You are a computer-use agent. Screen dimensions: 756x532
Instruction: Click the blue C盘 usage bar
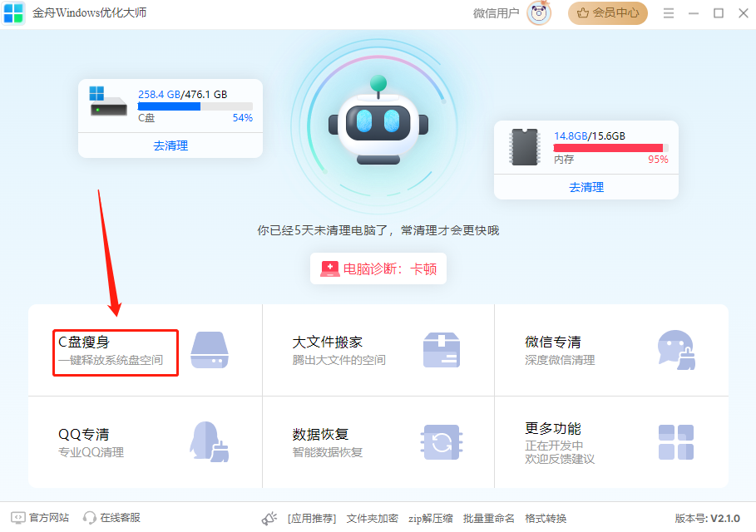[x=169, y=106]
